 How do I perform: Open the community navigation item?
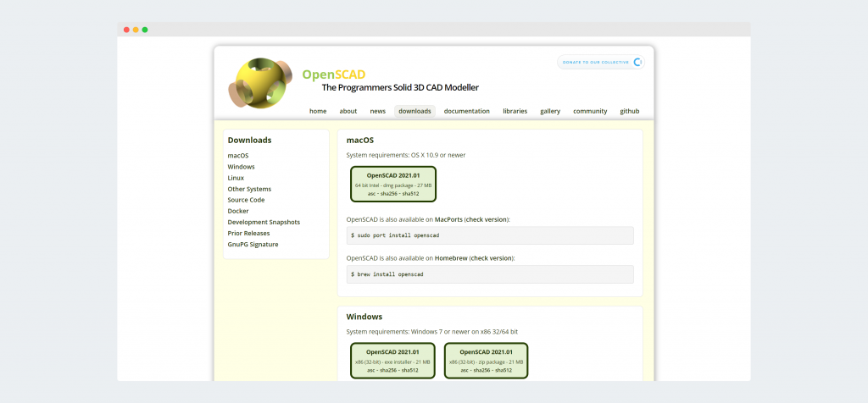(x=590, y=111)
